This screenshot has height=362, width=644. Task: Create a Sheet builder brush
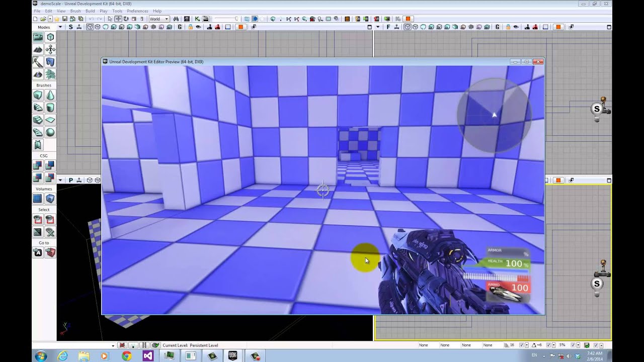(50, 120)
